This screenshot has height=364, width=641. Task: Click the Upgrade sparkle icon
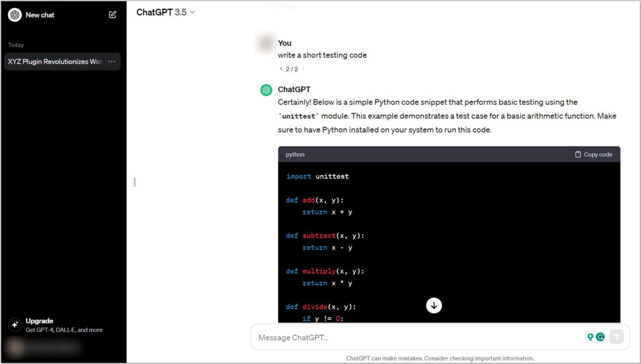(15, 325)
